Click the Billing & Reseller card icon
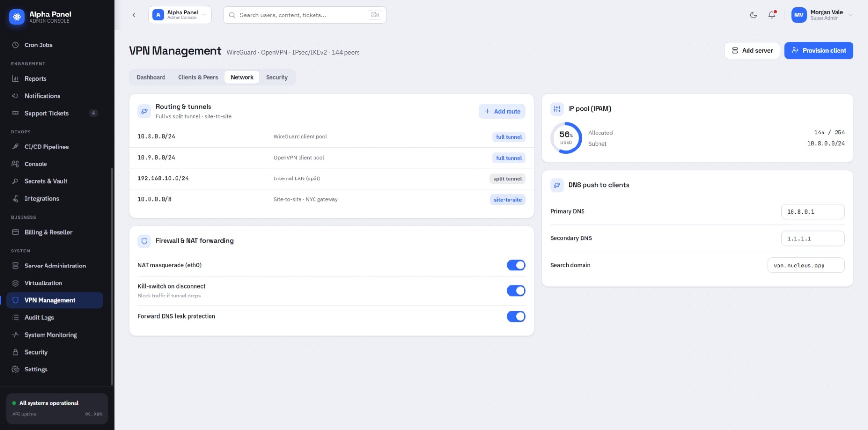 tap(15, 232)
